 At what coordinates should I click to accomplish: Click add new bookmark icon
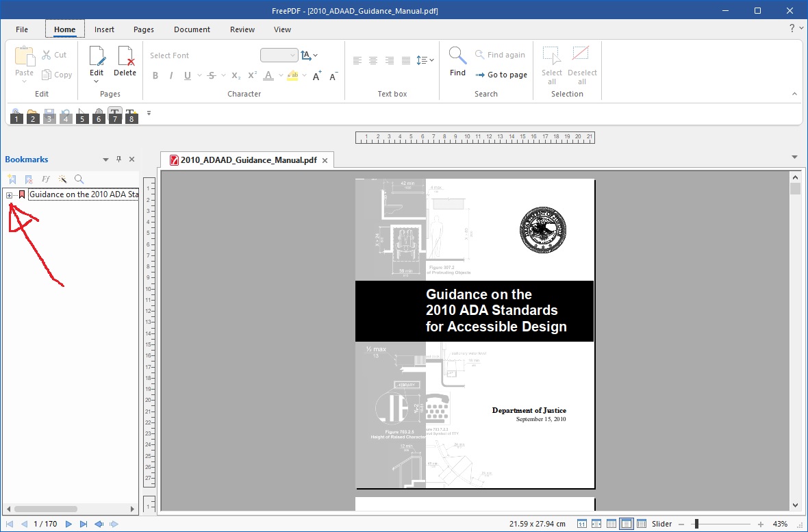coord(12,179)
